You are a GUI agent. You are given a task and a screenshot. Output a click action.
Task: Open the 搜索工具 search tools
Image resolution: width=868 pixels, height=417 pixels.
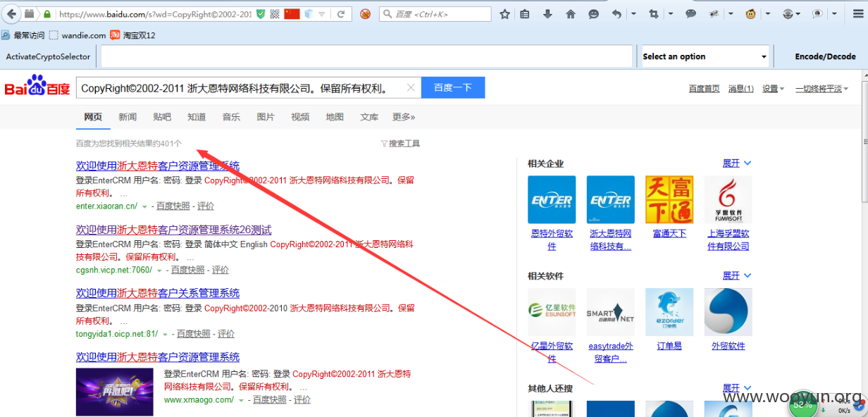click(x=400, y=144)
